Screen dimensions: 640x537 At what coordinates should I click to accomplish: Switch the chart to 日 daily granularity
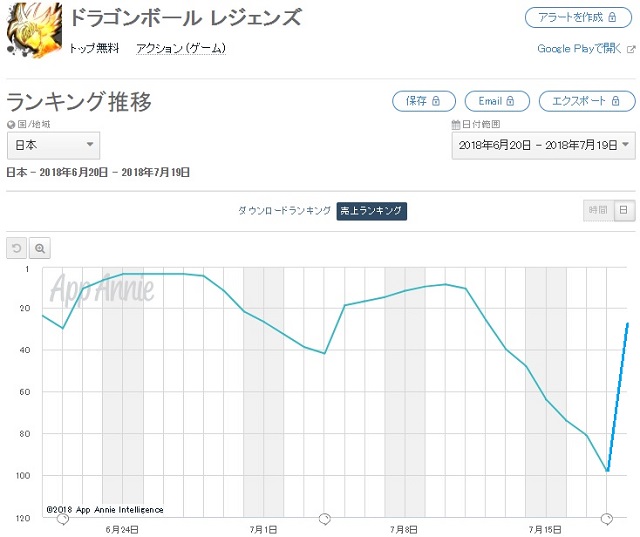(624, 210)
